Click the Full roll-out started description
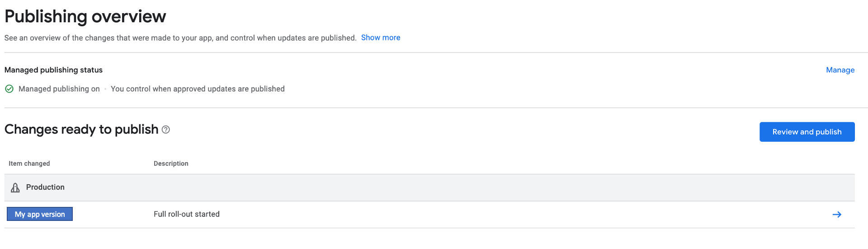This screenshot has height=249, width=868. pos(187,214)
